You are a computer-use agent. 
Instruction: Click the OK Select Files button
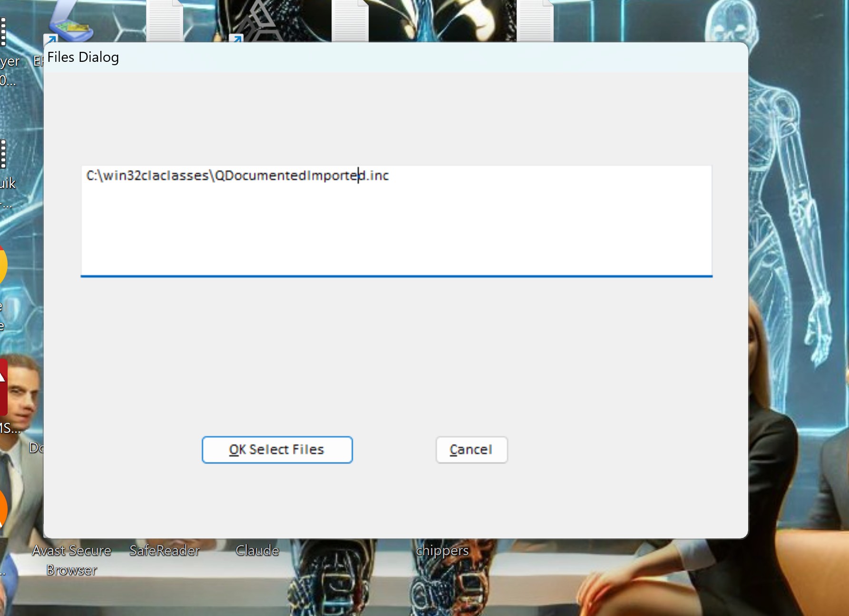[x=277, y=450]
